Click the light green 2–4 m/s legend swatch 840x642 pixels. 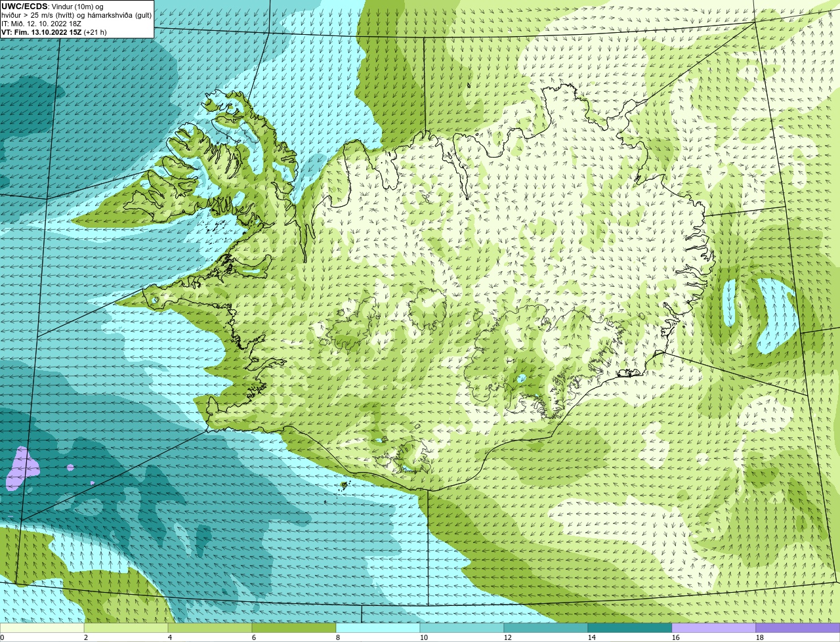126,628
